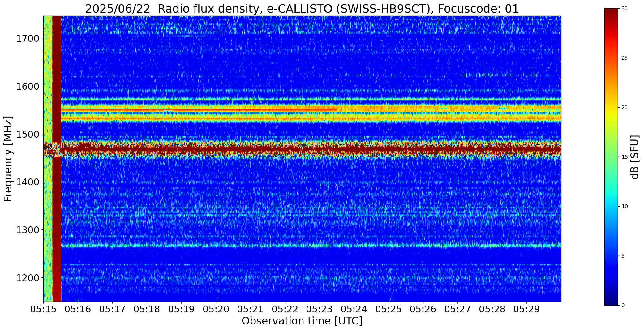Click the 1400 frequency tick label

(x=28, y=182)
